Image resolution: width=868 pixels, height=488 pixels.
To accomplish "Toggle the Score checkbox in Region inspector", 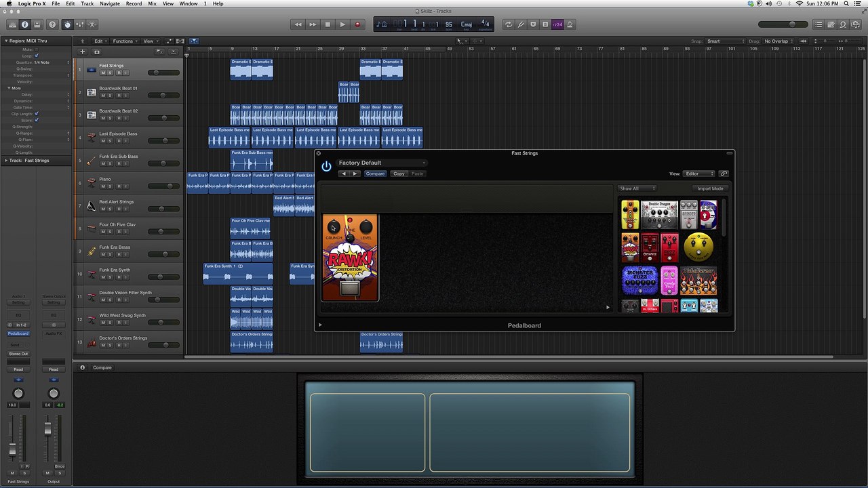I will pyautogui.click(x=37, y=120).
